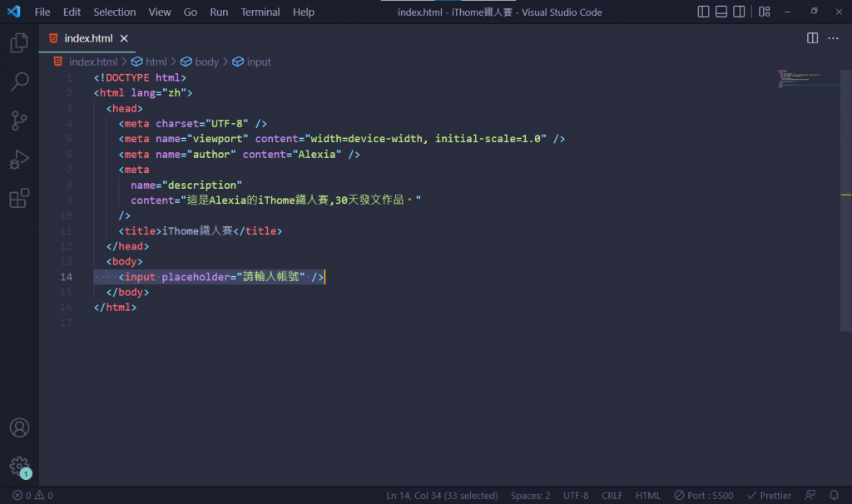Click the vertical editor scrollbar
Image resolution: width=852 pixels, height=504 pixels.
click(845, 200)
